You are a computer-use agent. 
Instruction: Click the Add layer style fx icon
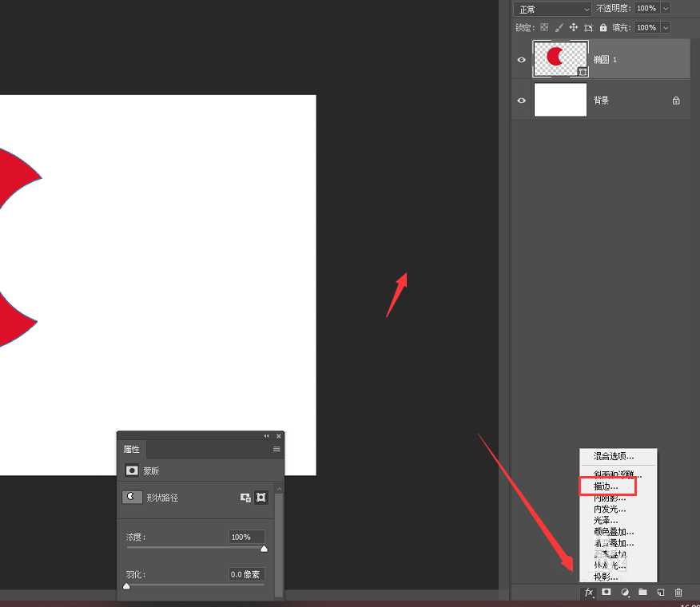pyautogui.click(x=589, y=593)
